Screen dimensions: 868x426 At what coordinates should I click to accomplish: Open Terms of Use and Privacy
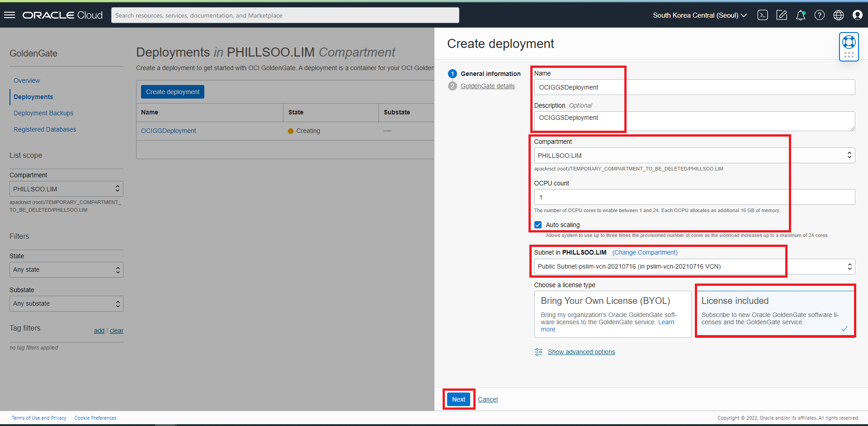point(39,418)
